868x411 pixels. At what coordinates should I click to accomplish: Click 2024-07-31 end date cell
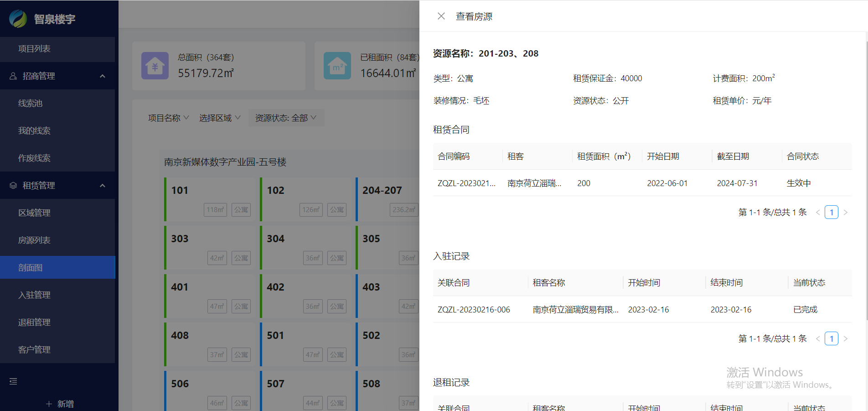[x=737, y=183]
